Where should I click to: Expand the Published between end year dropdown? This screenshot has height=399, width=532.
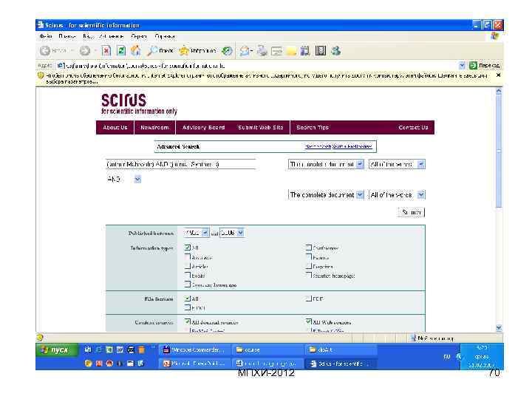pos(240,233)
